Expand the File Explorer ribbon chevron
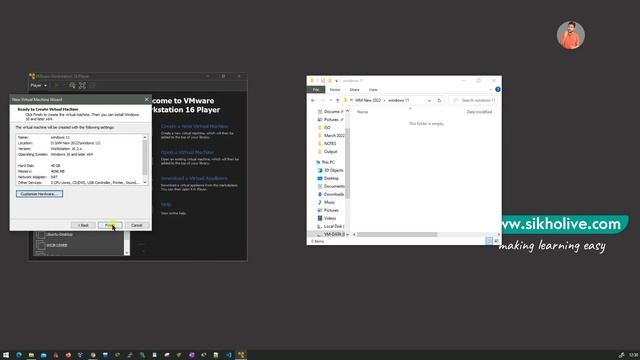The height and width of the screenshot is (360, 640). coord(490,89)
